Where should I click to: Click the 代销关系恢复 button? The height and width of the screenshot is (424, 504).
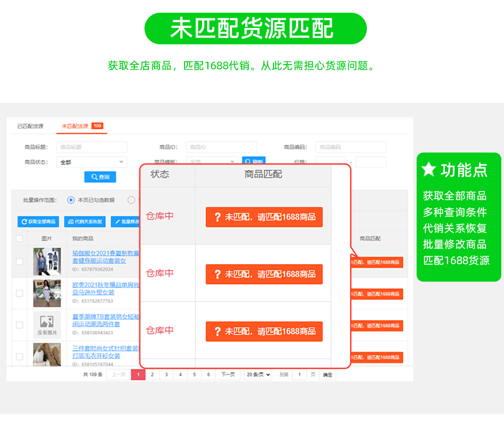click(85, 221)
